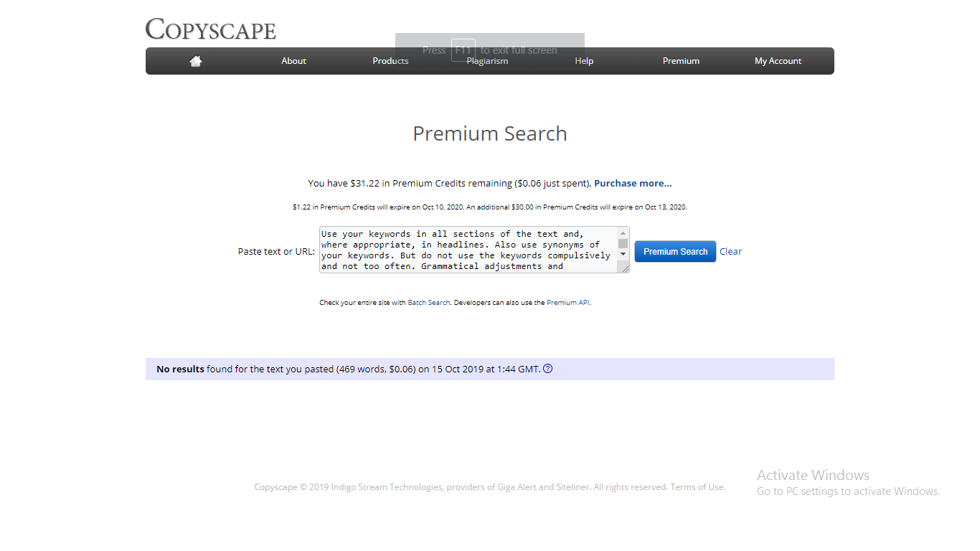
Task: Click the text box scroll up arrow
Action: click(x=623, y=232)
